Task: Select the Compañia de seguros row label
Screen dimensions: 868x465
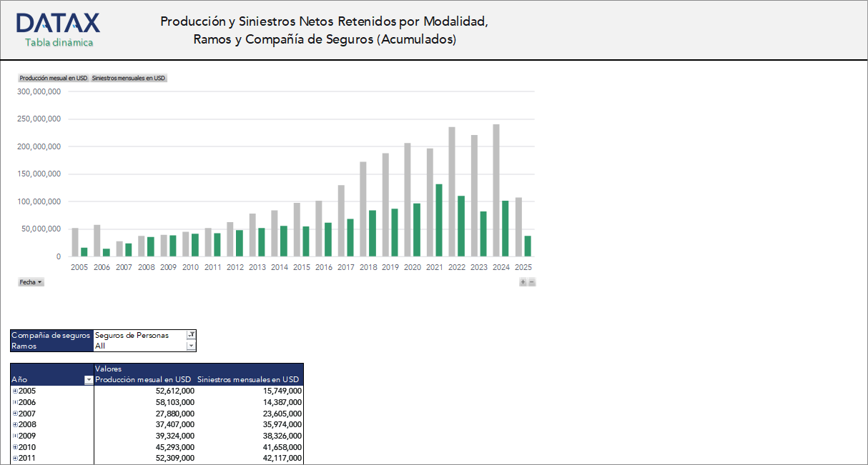Action: click(50, 334)
